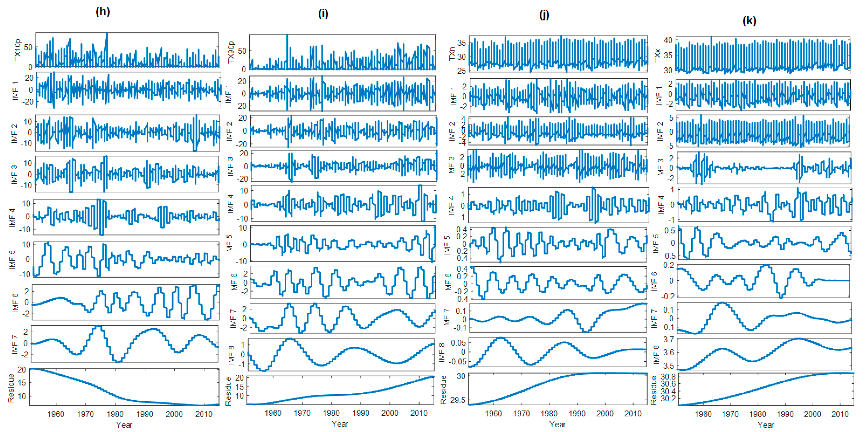Click the (i) panel title
This screenshot has height=432, width=868.
[x=323, y=14]
